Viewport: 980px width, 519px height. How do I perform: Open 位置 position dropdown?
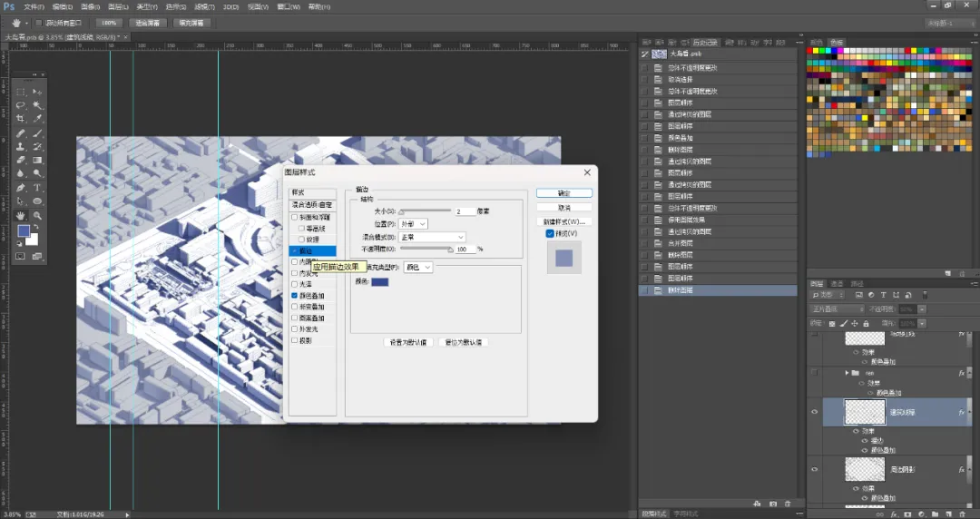coord(413,223)
